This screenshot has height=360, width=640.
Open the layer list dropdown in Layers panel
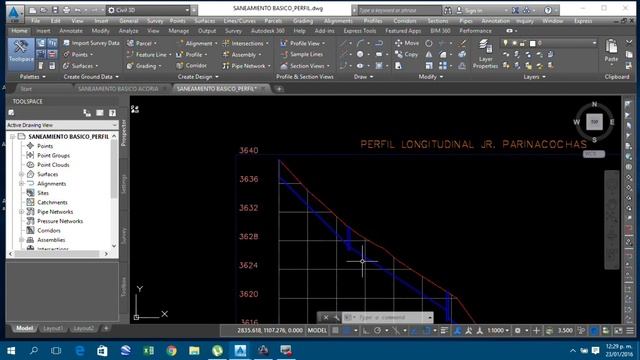coord(594,43)
